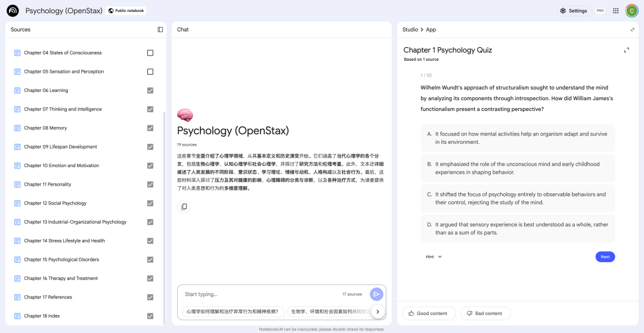Open Chapter 12 Social Psychology source
The image size is (644, 333).
click(x=55, y=203)
